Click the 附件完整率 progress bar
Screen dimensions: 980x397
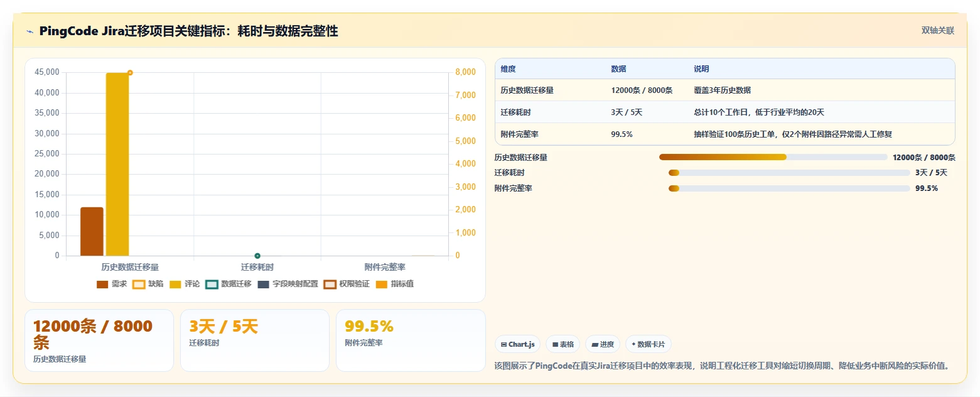(x=789, y=188)
